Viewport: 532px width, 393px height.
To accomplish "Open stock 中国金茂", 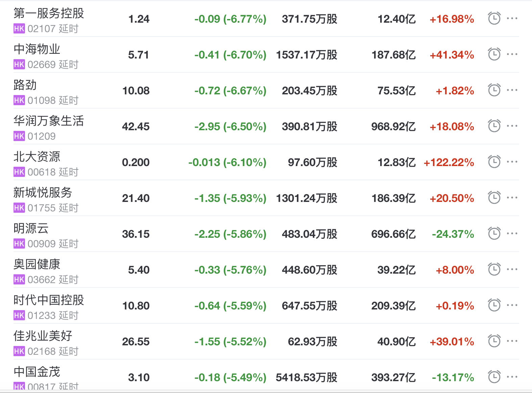I will pyautogui.click(x=37, y=372).
